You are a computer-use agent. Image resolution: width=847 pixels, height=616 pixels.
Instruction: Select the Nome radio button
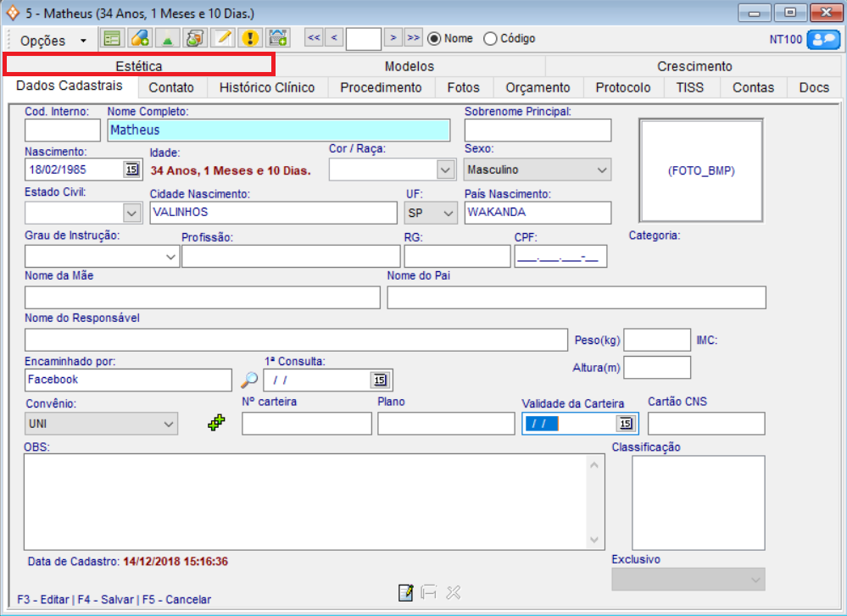435,38
